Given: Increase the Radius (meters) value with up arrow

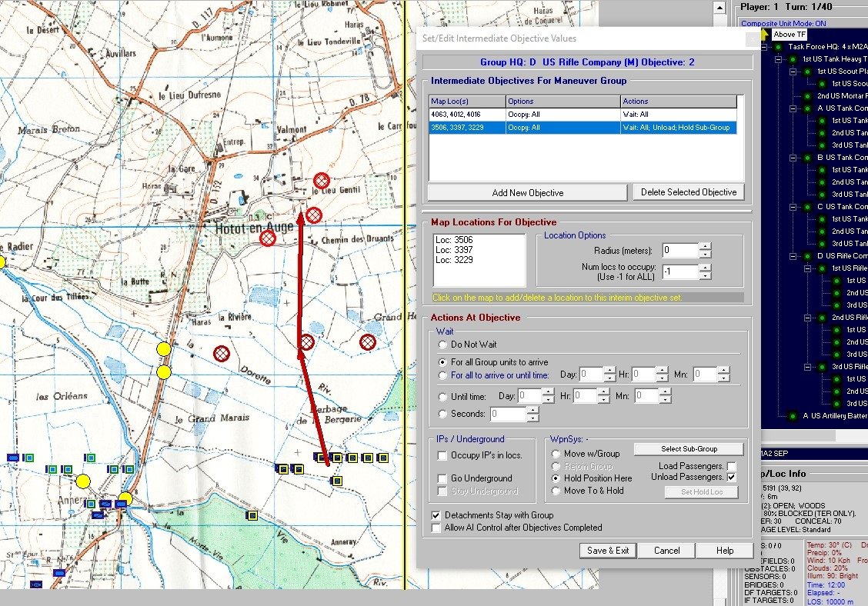Looking at the screenshot, I should (705, 246).
